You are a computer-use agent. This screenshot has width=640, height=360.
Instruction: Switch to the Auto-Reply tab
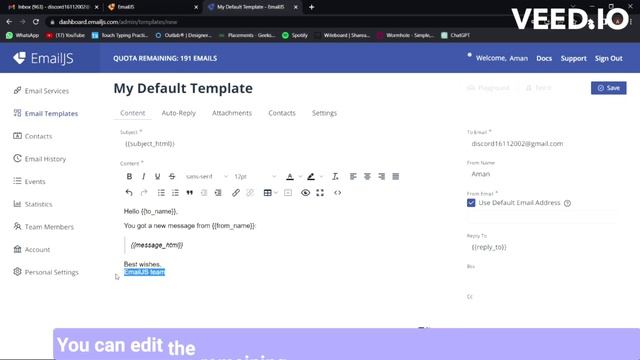click(x=179, y=113)
